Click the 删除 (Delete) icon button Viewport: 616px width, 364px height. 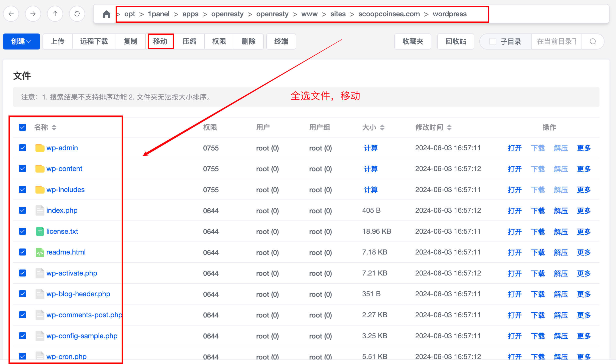(247, 41)
